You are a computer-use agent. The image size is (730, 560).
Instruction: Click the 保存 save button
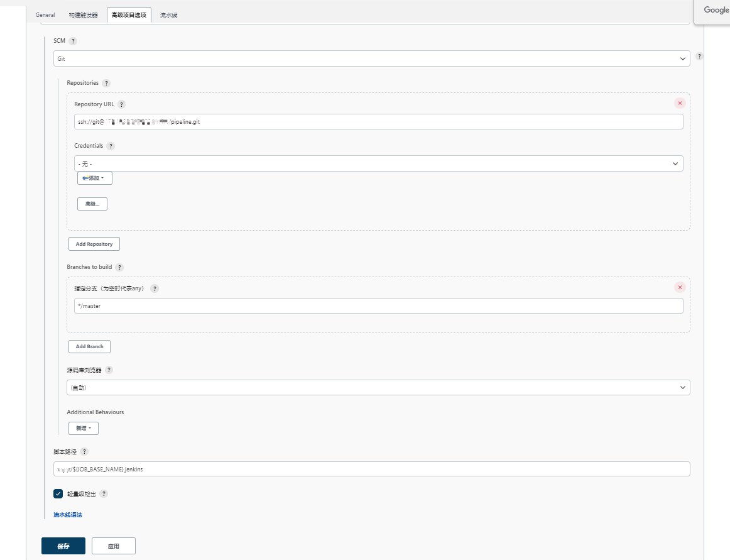pos(63,546)
